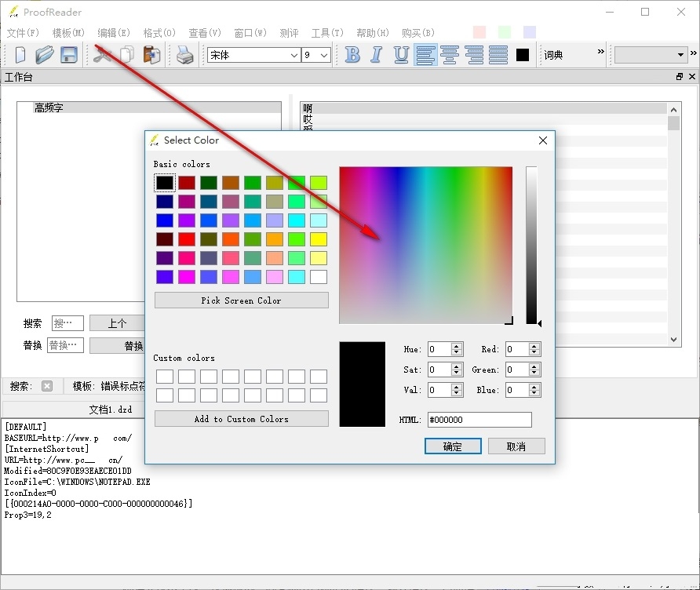Toggle justify text alignment
The image size is (700, 590).
tap(498, 55)
